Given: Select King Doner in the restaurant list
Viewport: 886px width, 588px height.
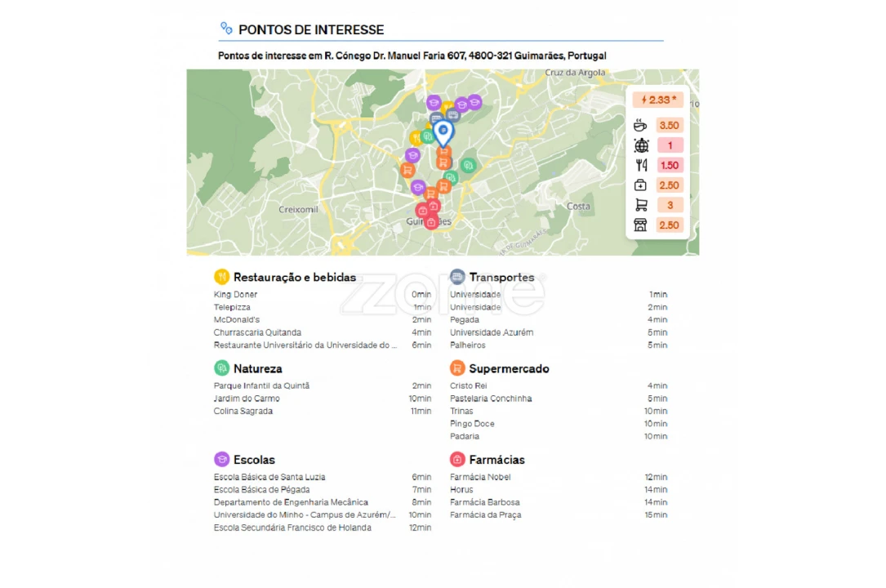Looking at the screenshot, I should point(235,295).
